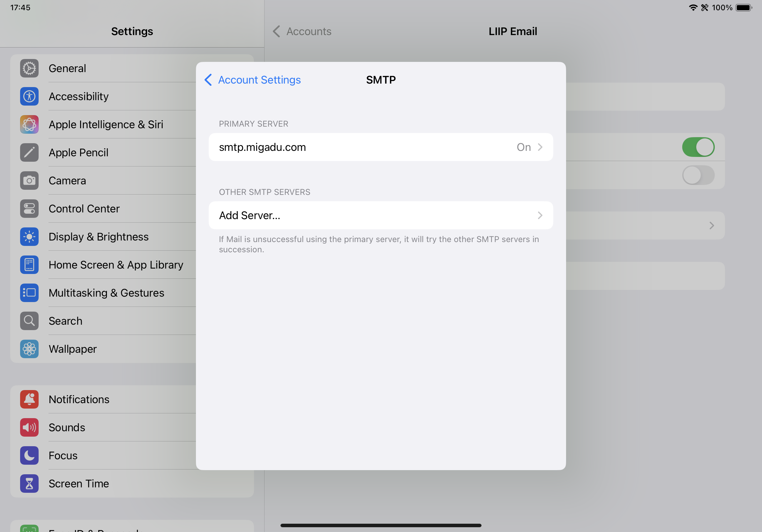Select Wallpaper in settings list
Screen dimensions: 762x532
(73, 349)
